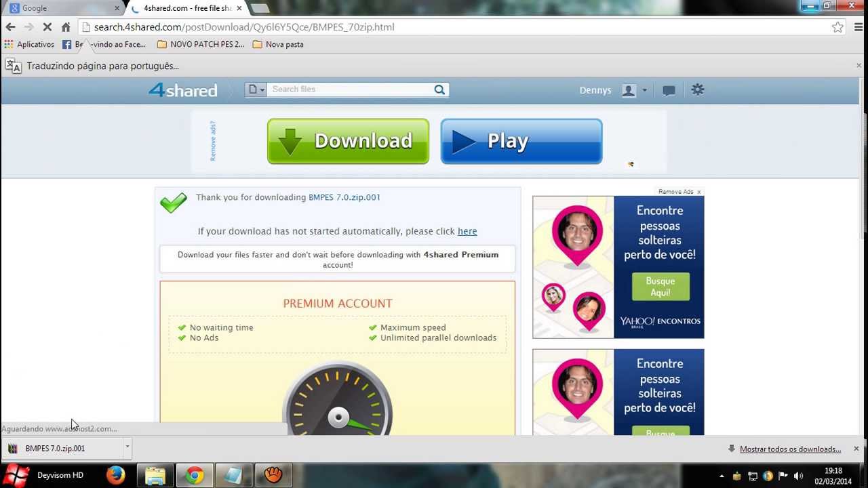The width and height of the screenshot is (868, 488).
Task: Click the address bar URL
Action: [244, 27]
